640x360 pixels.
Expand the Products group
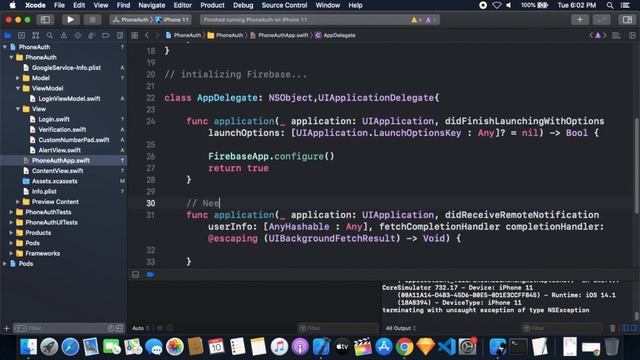point(11,233)
